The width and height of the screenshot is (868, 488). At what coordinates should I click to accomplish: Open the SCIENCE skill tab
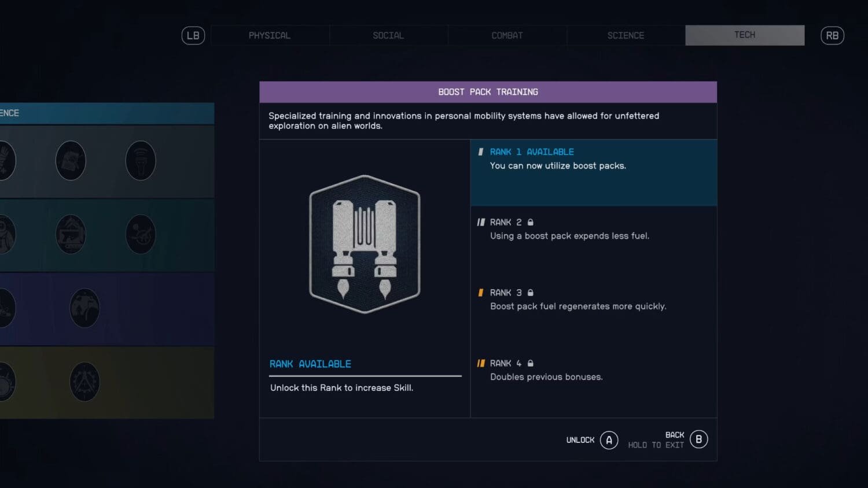point(626,35)
